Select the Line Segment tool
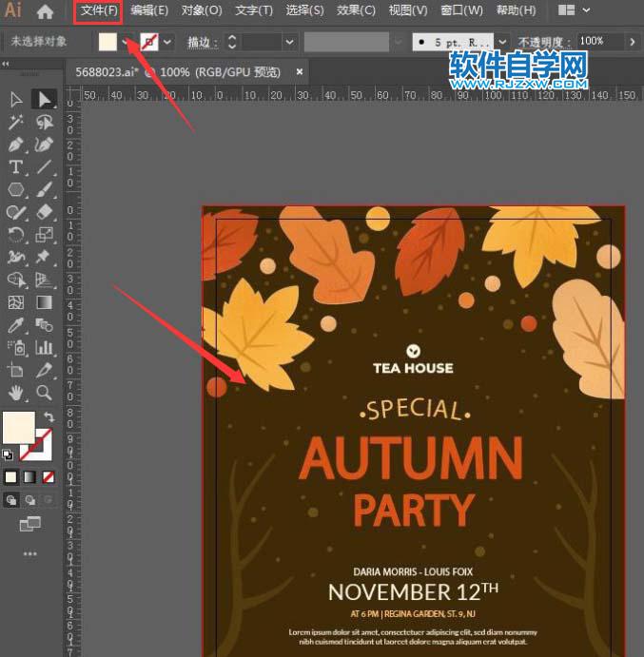The width and height of the screenshot is (644, 657). (44, 166)
